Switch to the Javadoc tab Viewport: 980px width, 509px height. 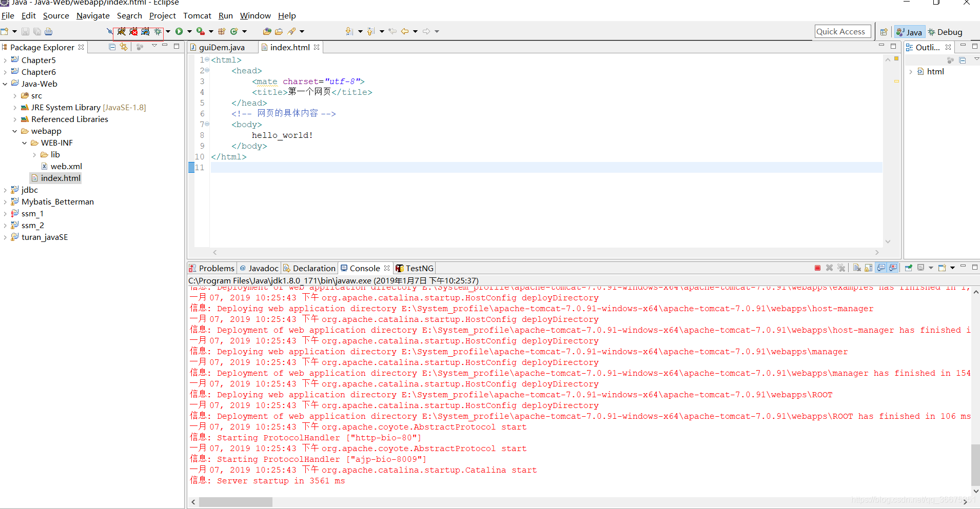point(259,268)
